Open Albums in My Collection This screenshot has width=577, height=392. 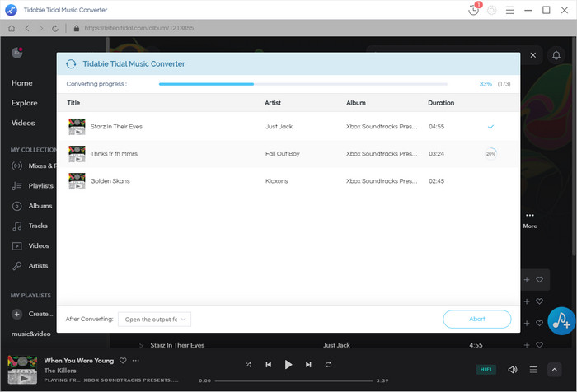pyautogui.click(x=32, y=206)
